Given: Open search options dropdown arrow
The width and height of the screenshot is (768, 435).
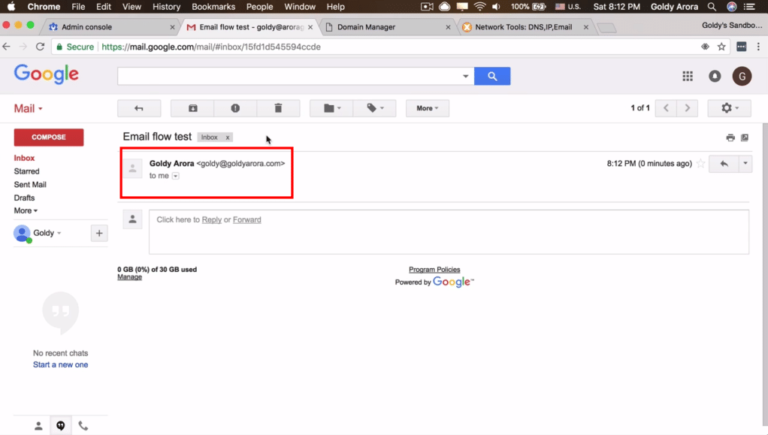Looking at the screenshot, I should (465, 76).
